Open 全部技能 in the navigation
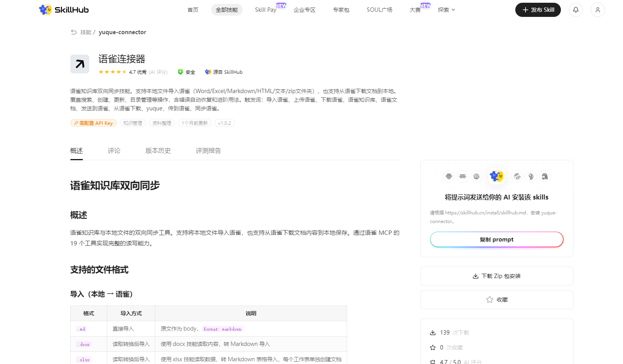The width and height of the screenshot is (623, 364). pos(227,10)
